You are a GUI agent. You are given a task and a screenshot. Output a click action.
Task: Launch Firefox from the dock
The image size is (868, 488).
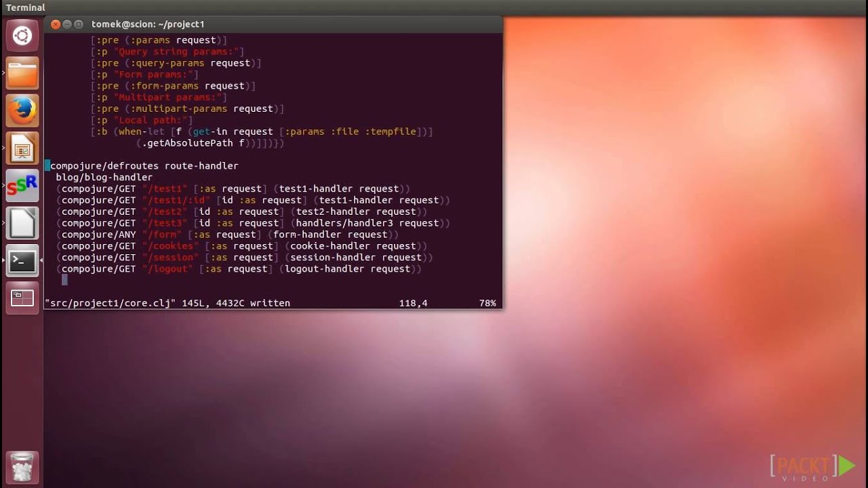point(22,110)
